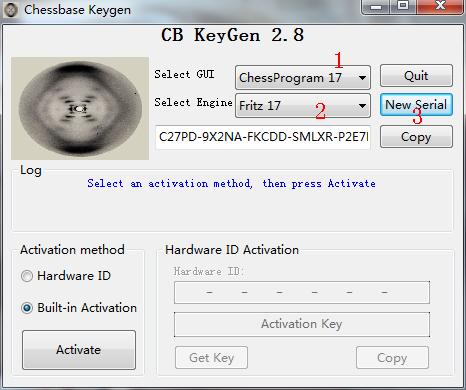Click the circular diffraction pattern image
466x390 pixels.
pyautogui.click(x=80, y=108)
